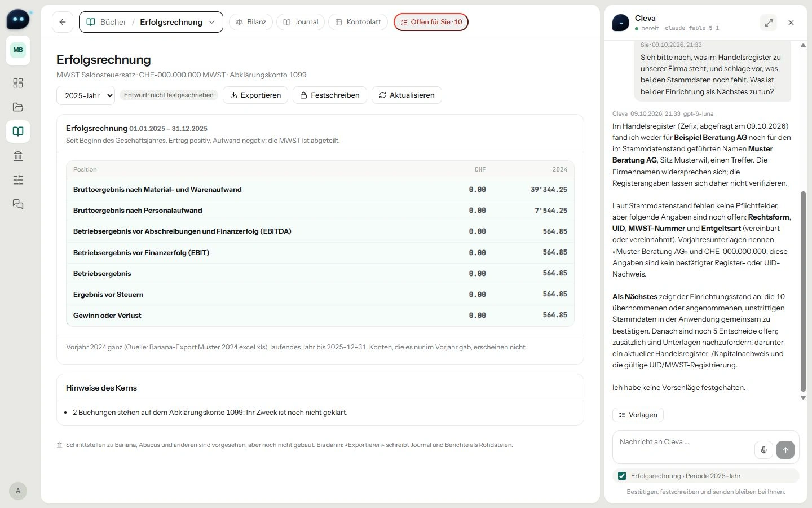Viewport: 812px width, 508px height.
Task: Click the chat panel scrollbar thumb
Action: (803, 291)
